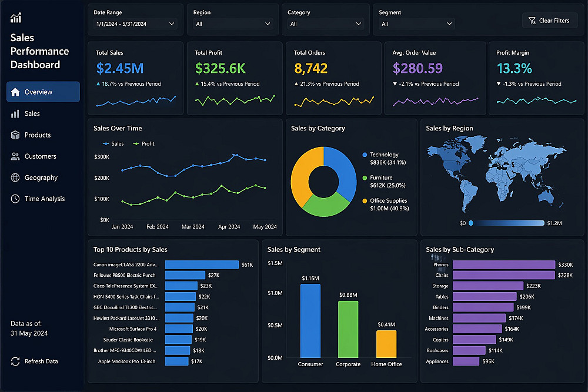588x392 pixels.
Task: Open the Category filter dropdown
Action: point(326,24)
